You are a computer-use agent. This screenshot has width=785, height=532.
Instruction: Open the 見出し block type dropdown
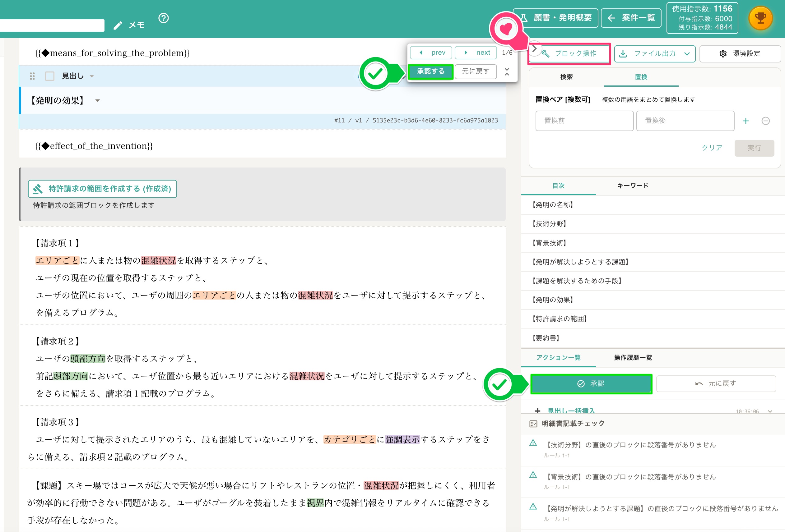[x=91, y=76]
